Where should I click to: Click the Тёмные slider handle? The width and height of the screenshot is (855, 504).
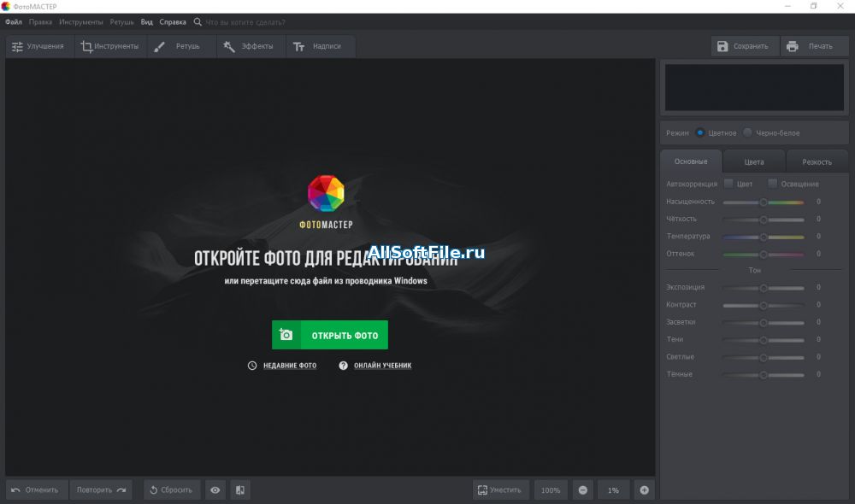(x=764, y=375)
